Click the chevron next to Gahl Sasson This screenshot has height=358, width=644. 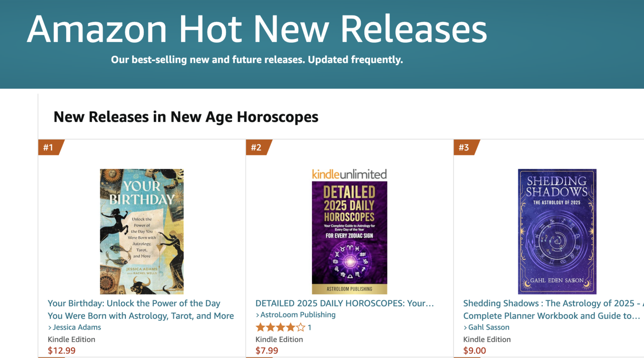[x=465, y=328]
